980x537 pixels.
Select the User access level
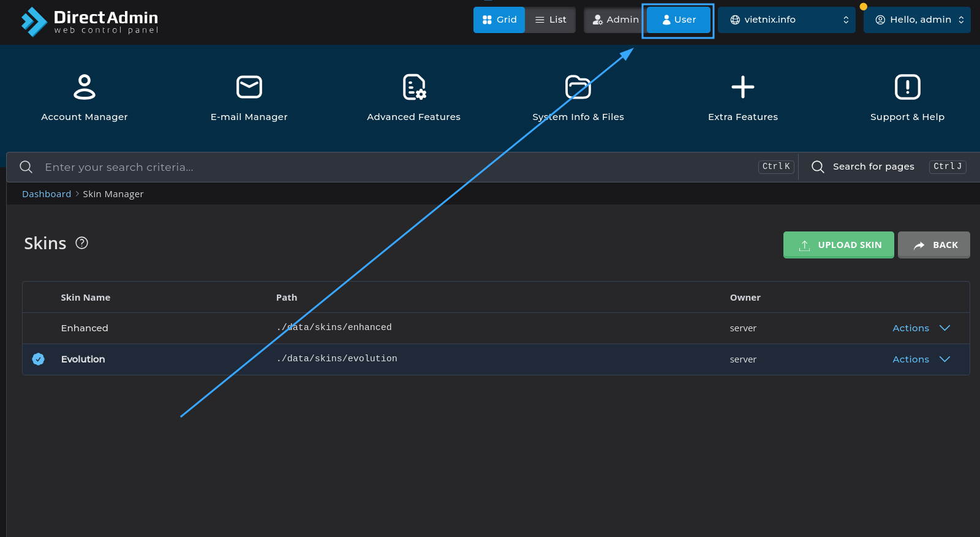pos(679,20)
